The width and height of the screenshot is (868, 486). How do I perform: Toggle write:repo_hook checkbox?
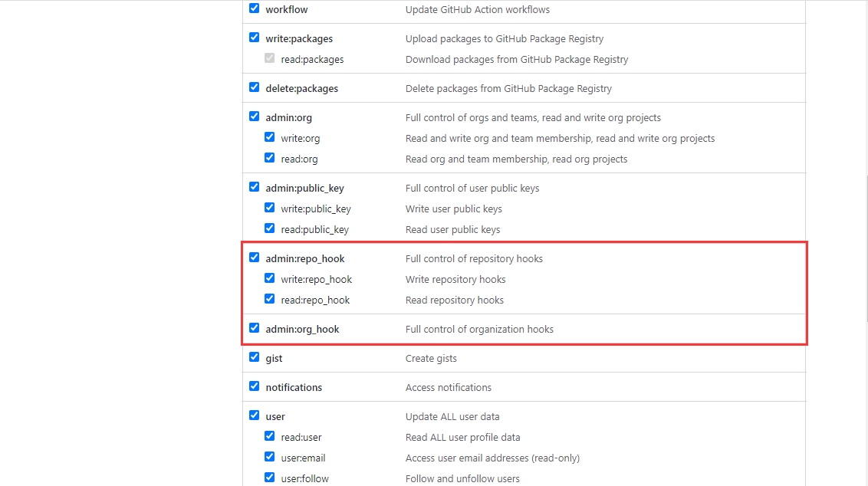pos(269,278)
